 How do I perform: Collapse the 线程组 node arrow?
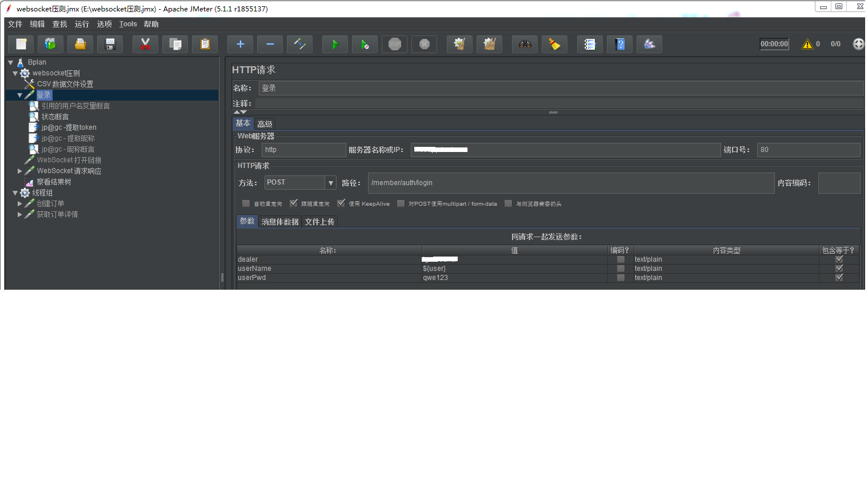[x=15, y=193]
